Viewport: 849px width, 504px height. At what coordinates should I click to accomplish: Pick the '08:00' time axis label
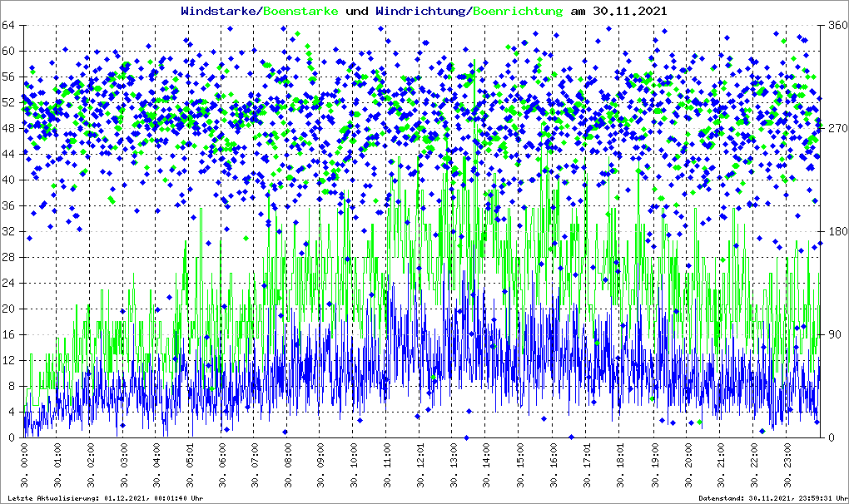[290, 467]
